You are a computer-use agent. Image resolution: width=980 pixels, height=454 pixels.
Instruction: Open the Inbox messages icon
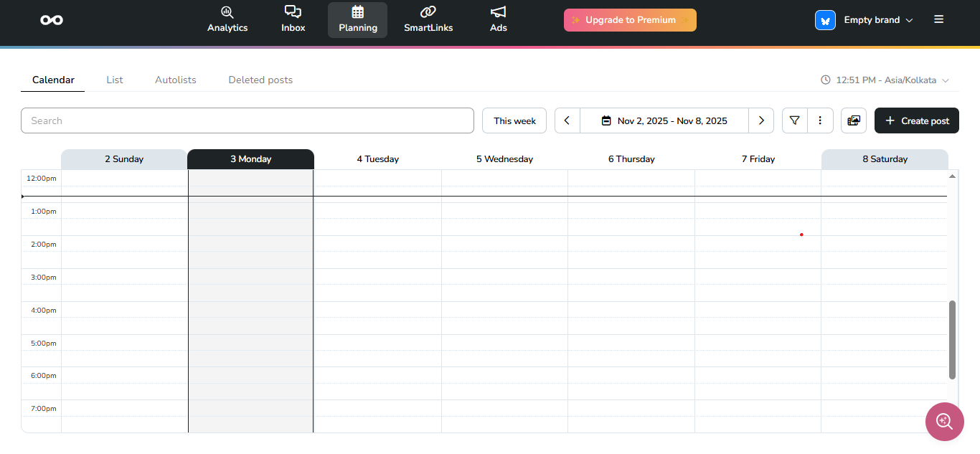pyautogui.click(x=293, y=12)
